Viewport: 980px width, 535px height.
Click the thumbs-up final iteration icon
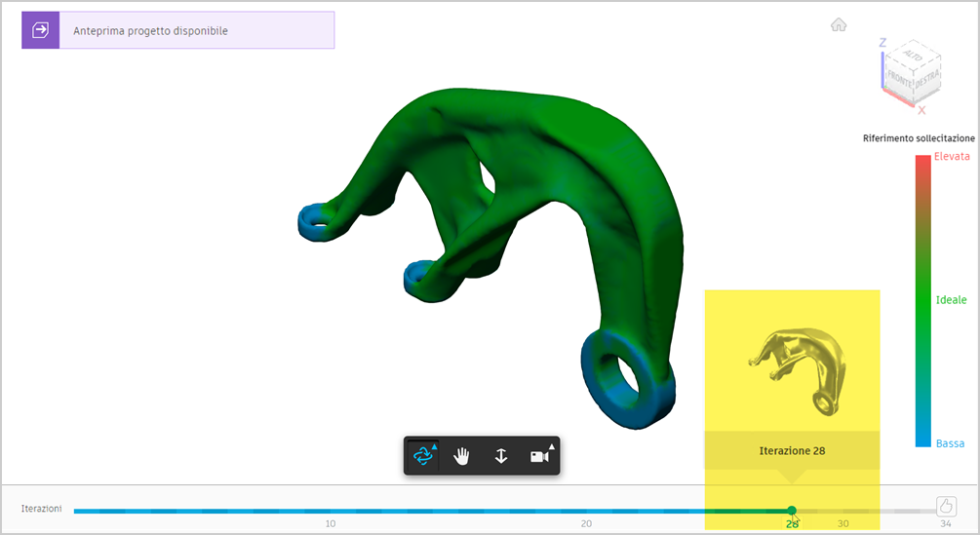coord(946,506)
